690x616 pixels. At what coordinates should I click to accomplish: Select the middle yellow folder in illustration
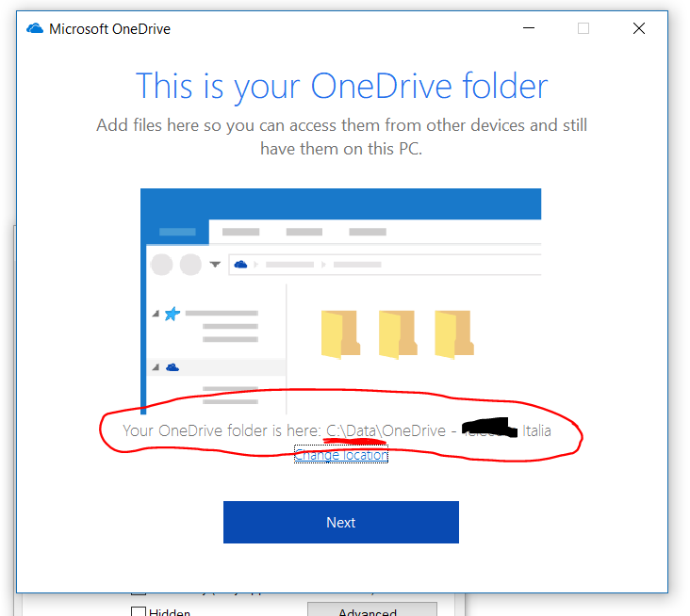coord(397,334)
